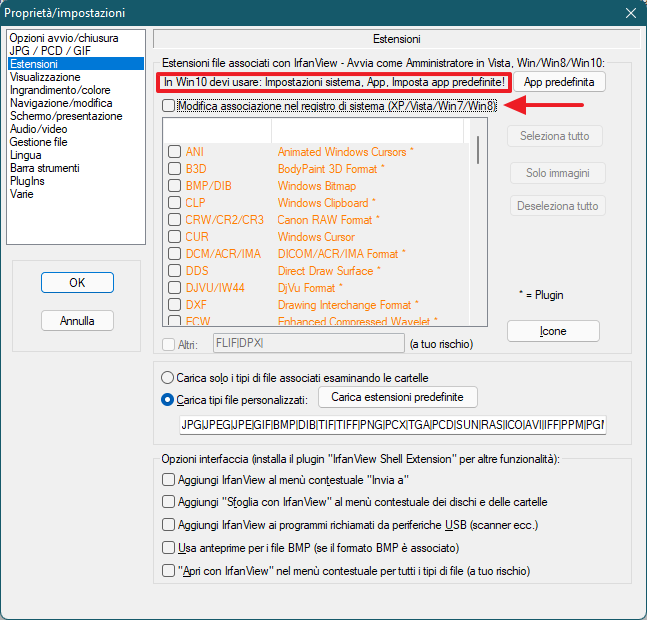Viewport: 647px width, 620px height.
Task: Click 'BodyPaint 3D Format' description text
Action: click(328, 169)
